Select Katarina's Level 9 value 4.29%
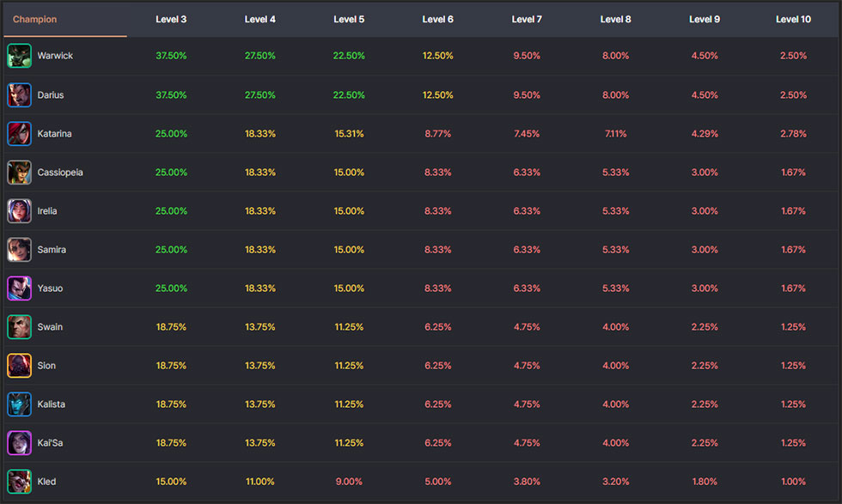This screenshot has height=504, width=842. pos(705,134)
